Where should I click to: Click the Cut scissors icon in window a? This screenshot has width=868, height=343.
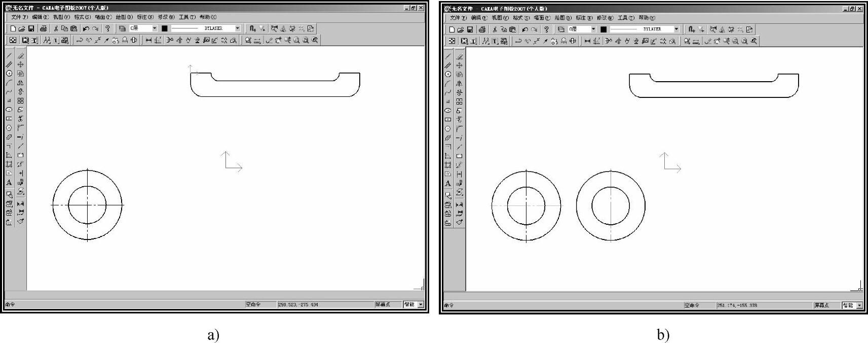(x=56, y=28)
